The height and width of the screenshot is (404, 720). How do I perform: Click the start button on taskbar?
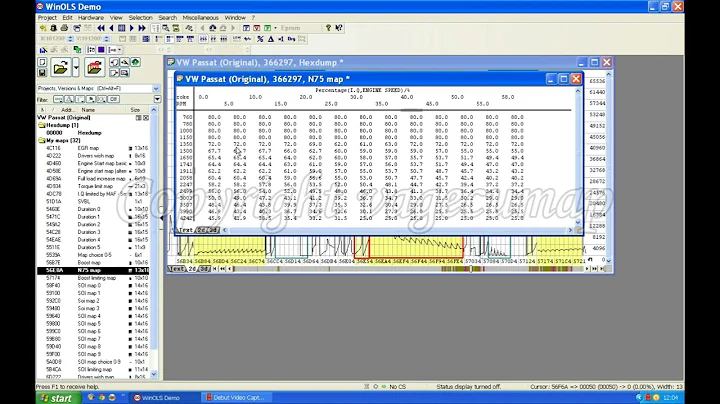(x=58, y=398)
